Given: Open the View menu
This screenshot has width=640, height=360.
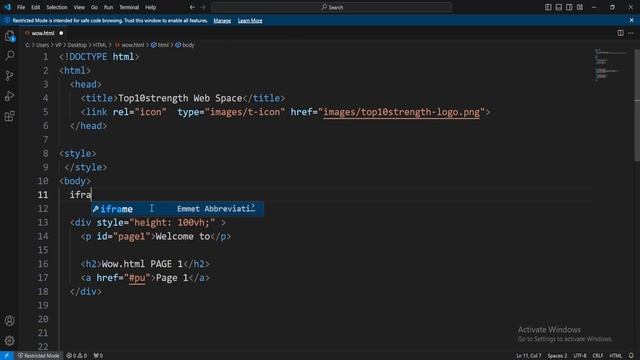Looking at the screenshot, I should [x=79, y=7].
